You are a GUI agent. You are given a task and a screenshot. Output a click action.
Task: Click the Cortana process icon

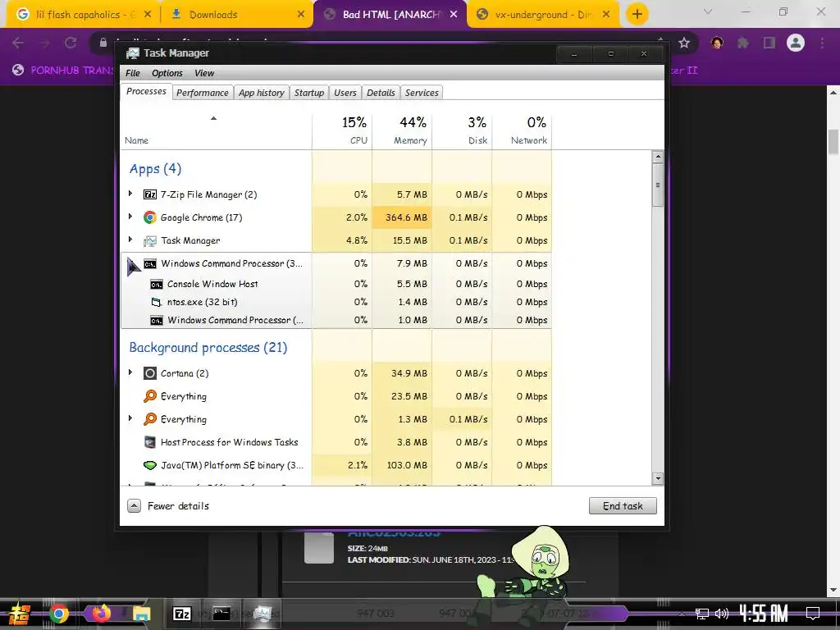[150, 373]
